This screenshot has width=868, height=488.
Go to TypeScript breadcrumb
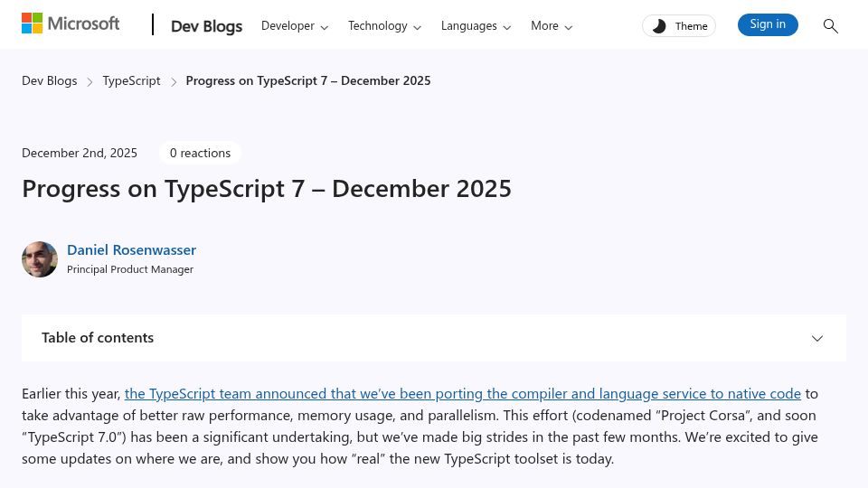tap(131, 80)
